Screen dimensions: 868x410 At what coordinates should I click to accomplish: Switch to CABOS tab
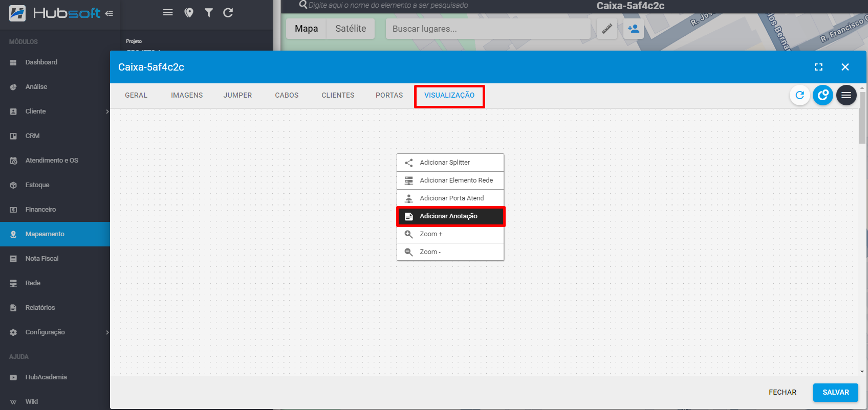(x=287, y=96)
